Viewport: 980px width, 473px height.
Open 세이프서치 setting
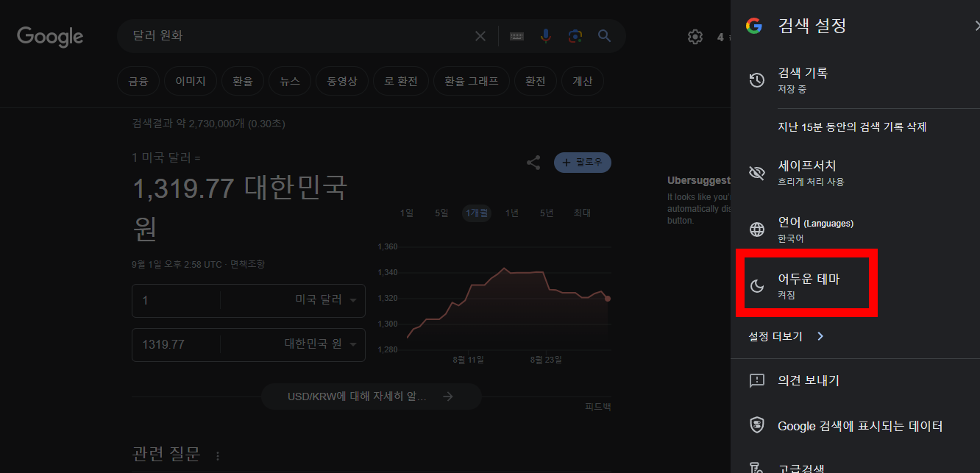pyautogui.click(x=855, y=173)
